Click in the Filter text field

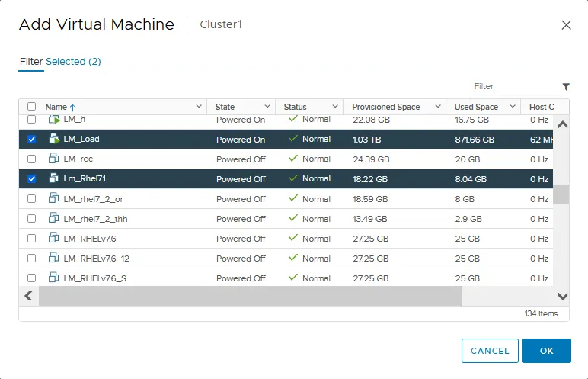(514, 87)
